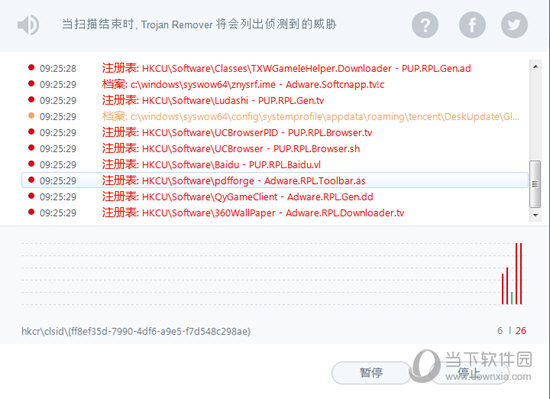Click the 暂停 (pause) button
The height and width of the screenshot is (399, 550).
[370, 373]
